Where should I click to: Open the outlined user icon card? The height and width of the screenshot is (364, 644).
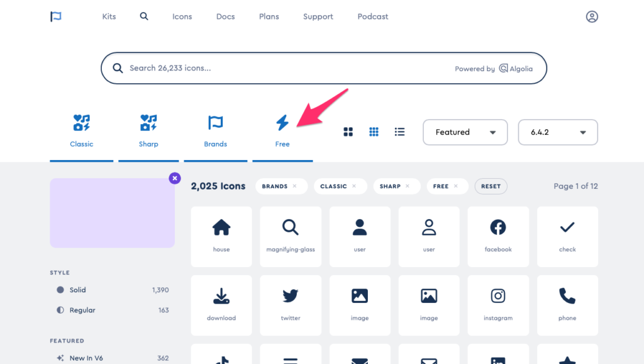tap(429, 237)
